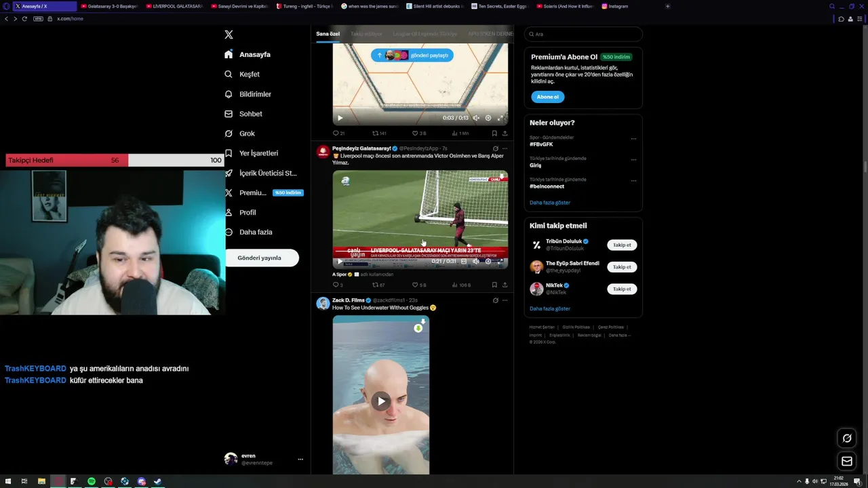Play the top video
This screenshot has height=488, width=868.
(x=340, y=118)
